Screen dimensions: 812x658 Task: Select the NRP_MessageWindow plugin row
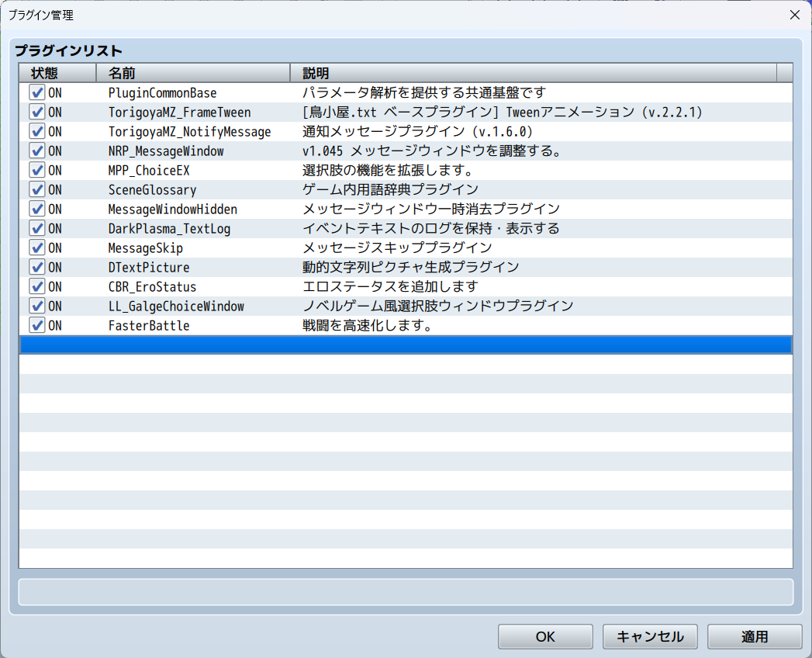click(165, 151)
